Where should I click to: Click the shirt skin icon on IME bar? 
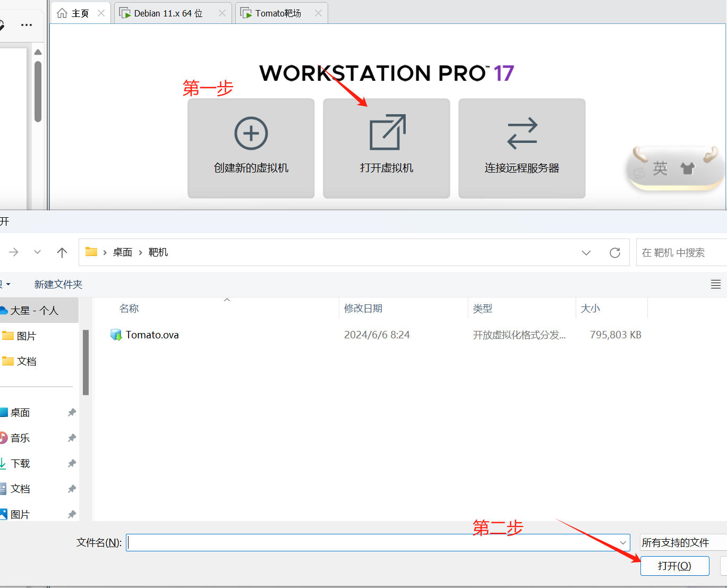click(688, 168)
